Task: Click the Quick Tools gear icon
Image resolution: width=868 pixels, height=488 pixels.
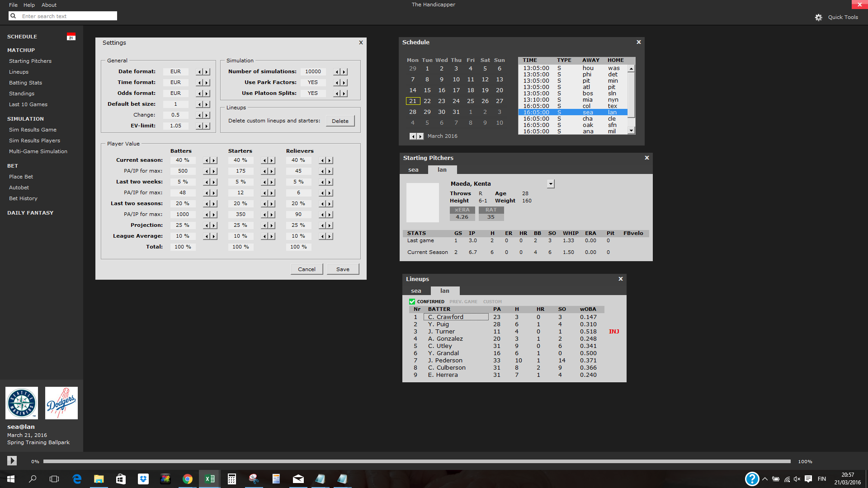Action: [x=819, y=17]
